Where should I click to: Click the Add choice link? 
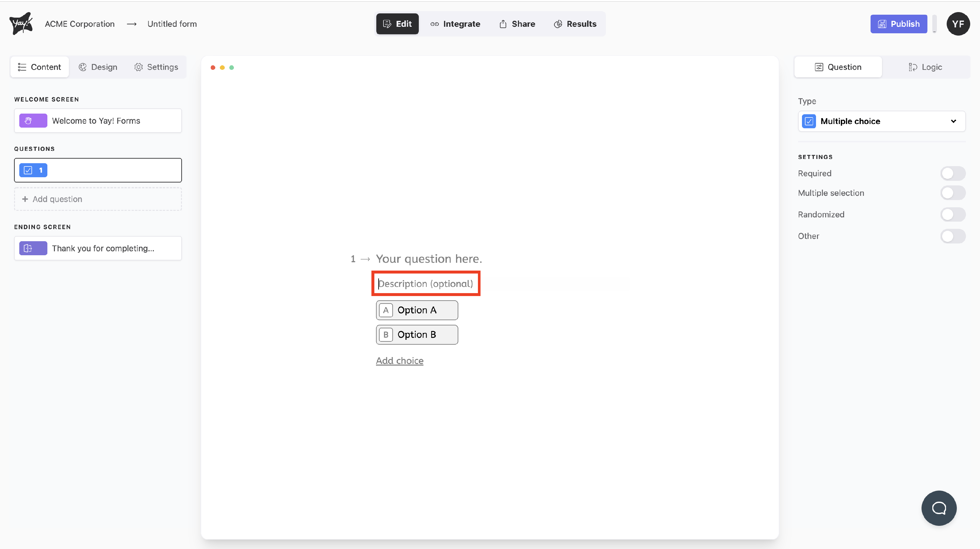(x=400, y=360)
